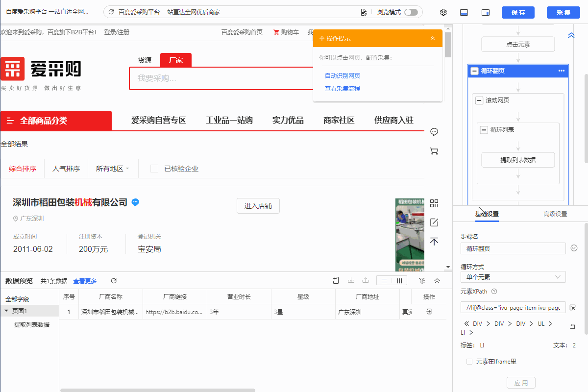Click the upload icon in data preview toolbar
This screenshot has width=588, height=392.
(366, 281)
